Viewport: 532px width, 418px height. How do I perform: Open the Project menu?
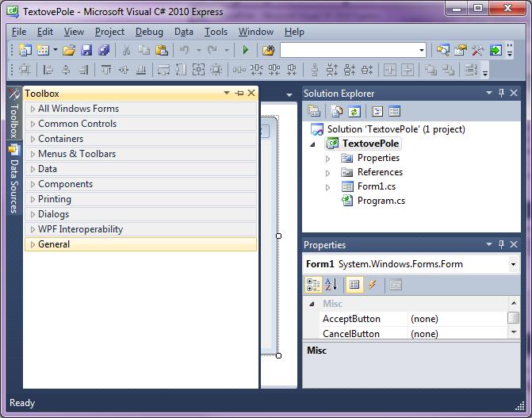(109, 32)
